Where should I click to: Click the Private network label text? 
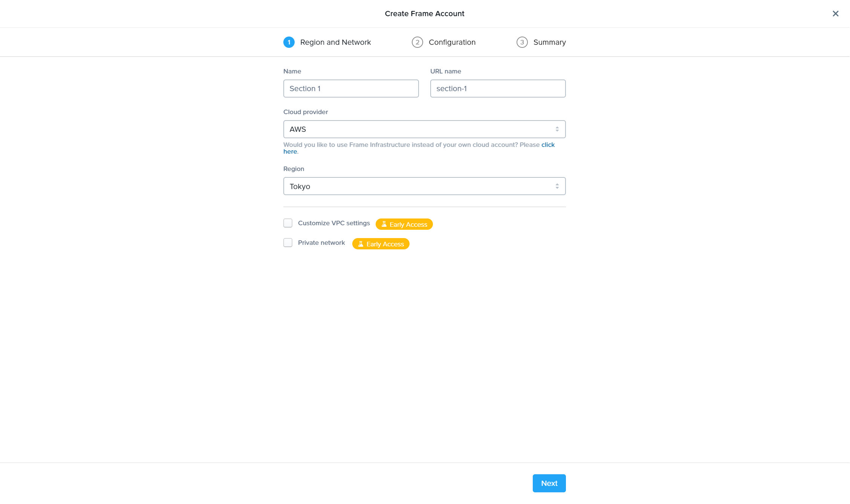click(x=321, y=243)
